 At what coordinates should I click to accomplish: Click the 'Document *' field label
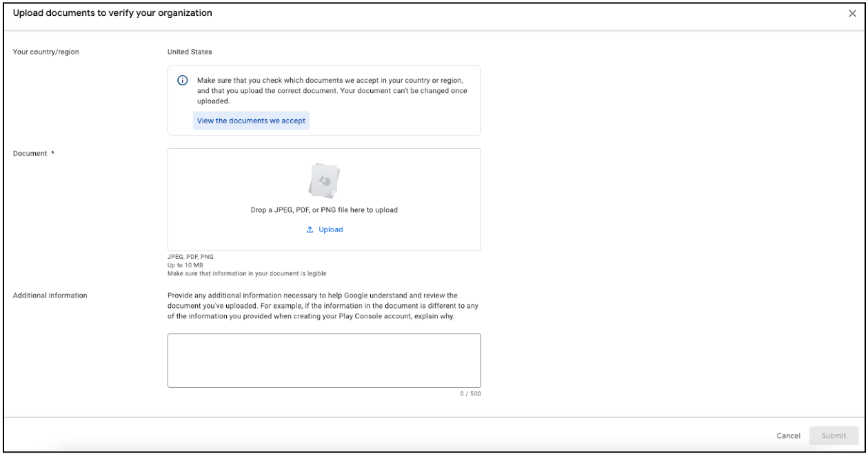coord(34,154)
